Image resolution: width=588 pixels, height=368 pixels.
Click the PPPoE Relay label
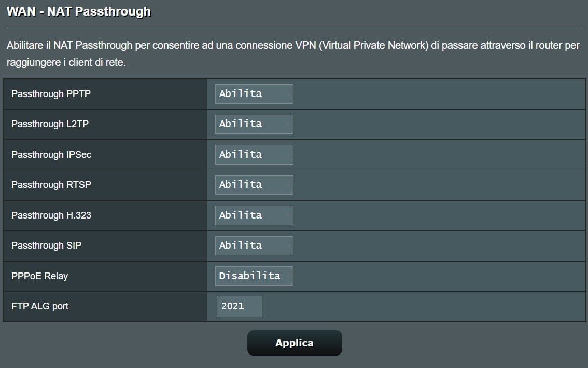(39, 276)
